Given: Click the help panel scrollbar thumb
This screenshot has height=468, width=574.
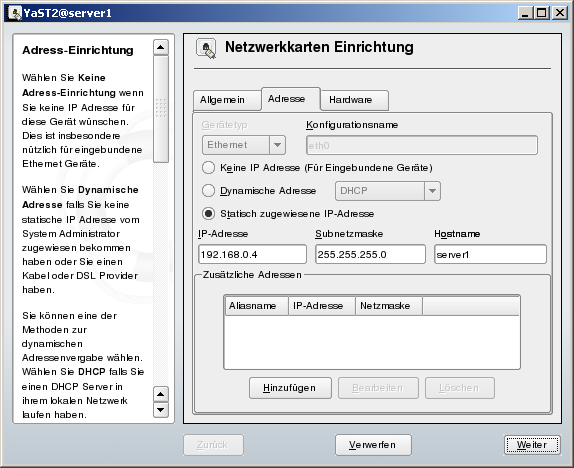Looking at the screenshot, I should coord(160,108).
